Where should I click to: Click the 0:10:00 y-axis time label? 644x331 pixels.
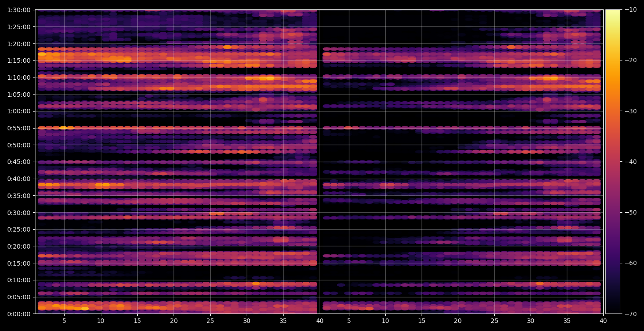(19, 280)
